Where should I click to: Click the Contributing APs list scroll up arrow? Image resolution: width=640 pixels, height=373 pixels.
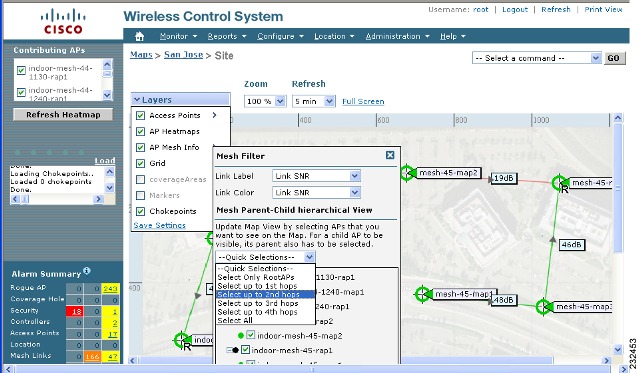pyautogui.click(x=107, y=64)
